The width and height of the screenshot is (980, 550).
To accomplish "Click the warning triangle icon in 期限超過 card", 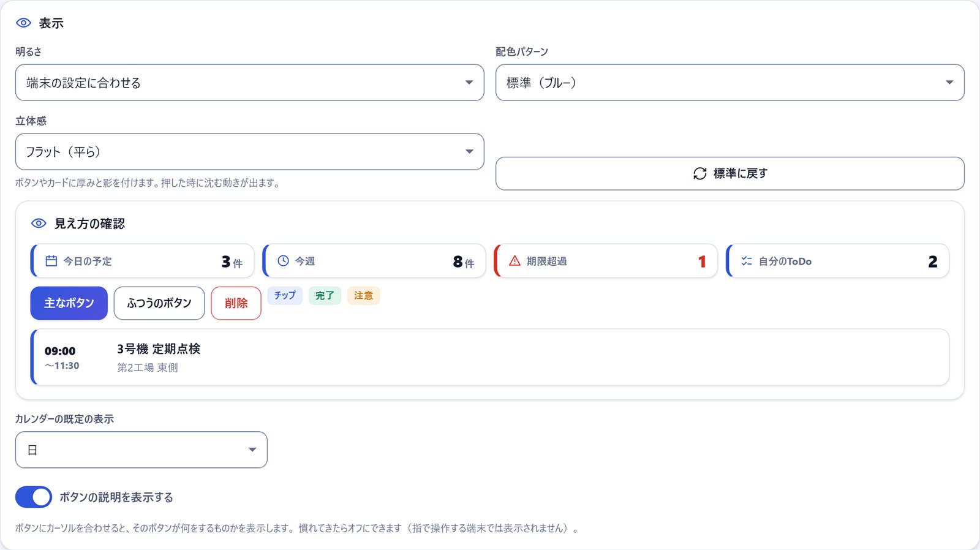I will pyautogui.click(x=514, y=261).
